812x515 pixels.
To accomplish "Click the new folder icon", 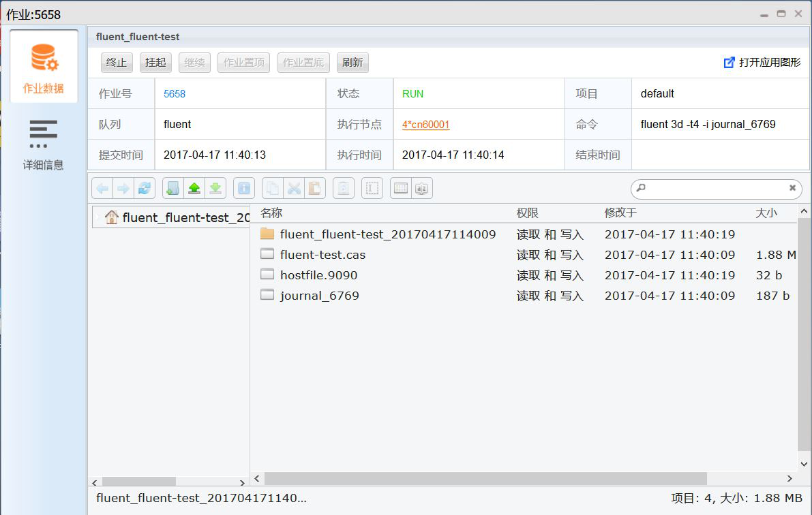I will (x=173, y=189).
